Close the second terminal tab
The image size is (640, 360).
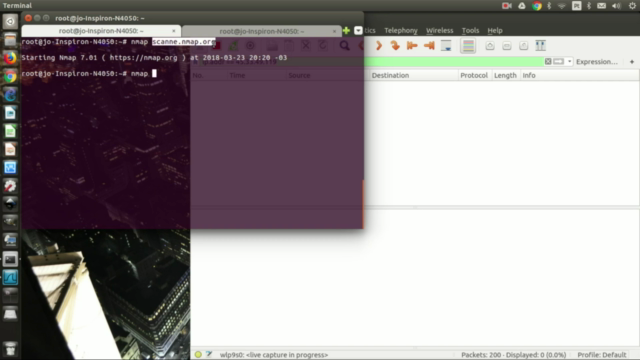[334, 31]
